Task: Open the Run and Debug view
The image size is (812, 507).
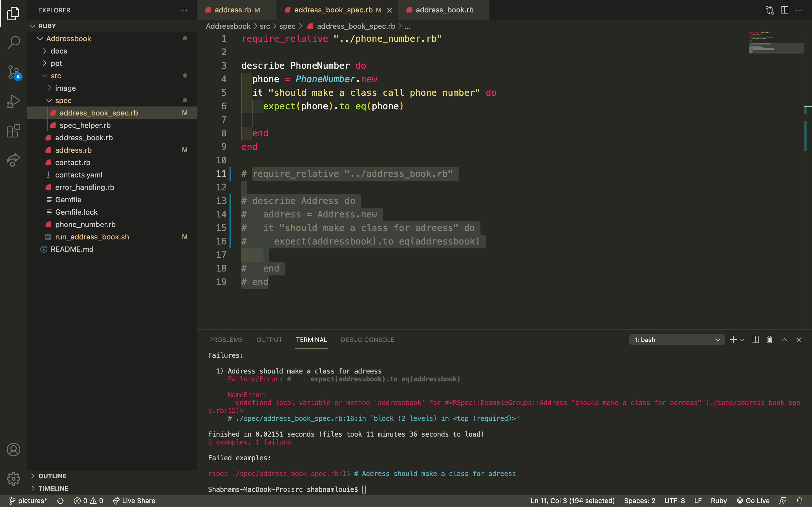Action: 14,101
